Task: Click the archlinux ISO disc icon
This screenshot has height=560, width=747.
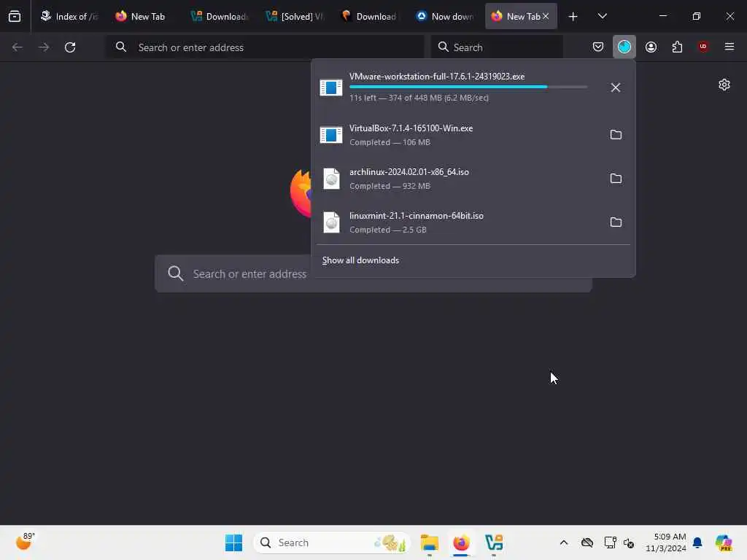Action: click(331, 179)
